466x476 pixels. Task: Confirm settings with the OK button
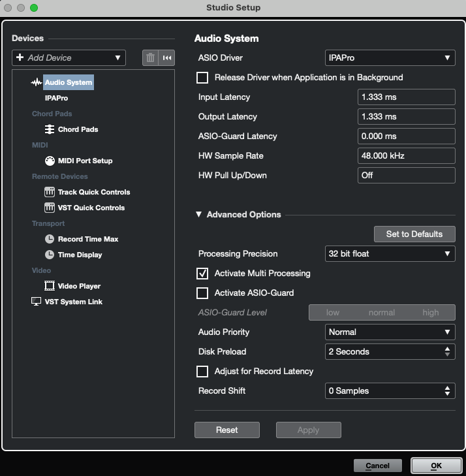[x=436, y=466]
